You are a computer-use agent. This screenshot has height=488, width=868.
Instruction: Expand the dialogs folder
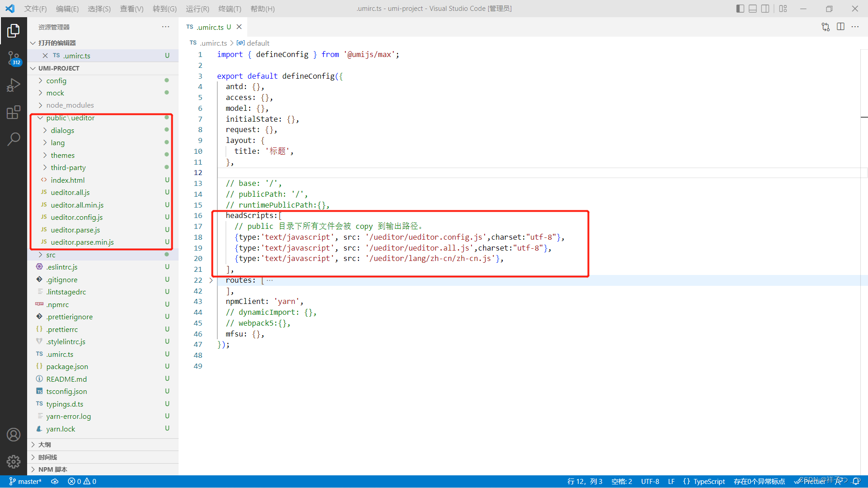click(x=103, y=130)
